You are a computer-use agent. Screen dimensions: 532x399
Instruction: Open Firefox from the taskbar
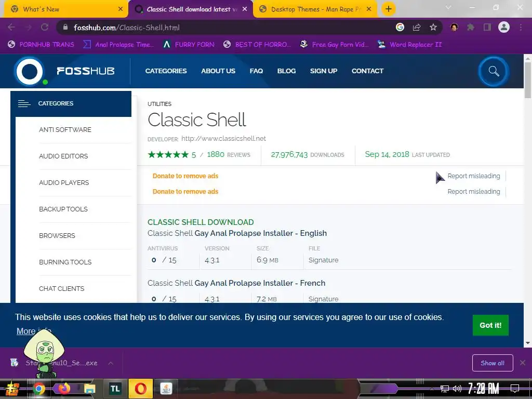(64, 389)
